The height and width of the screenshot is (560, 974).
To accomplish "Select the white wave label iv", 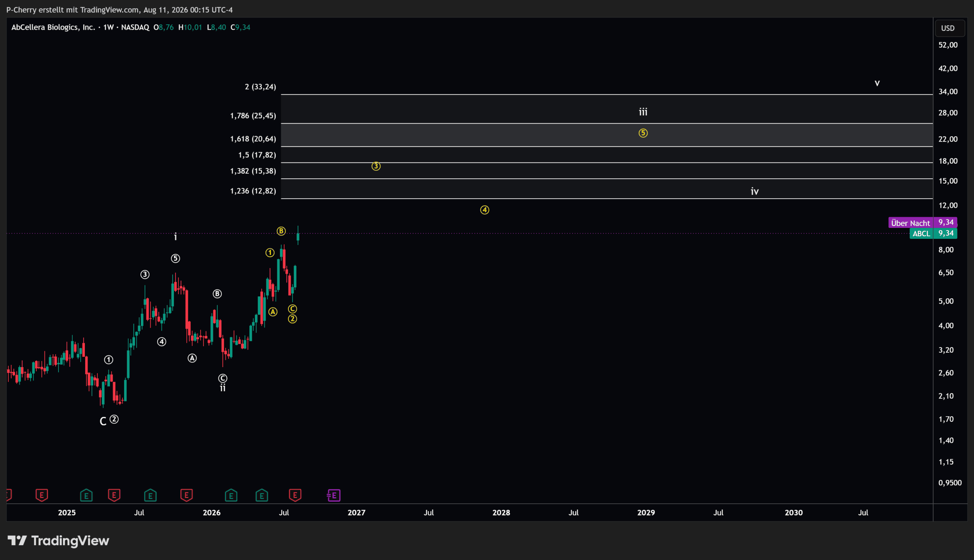I will coord(754,191).
